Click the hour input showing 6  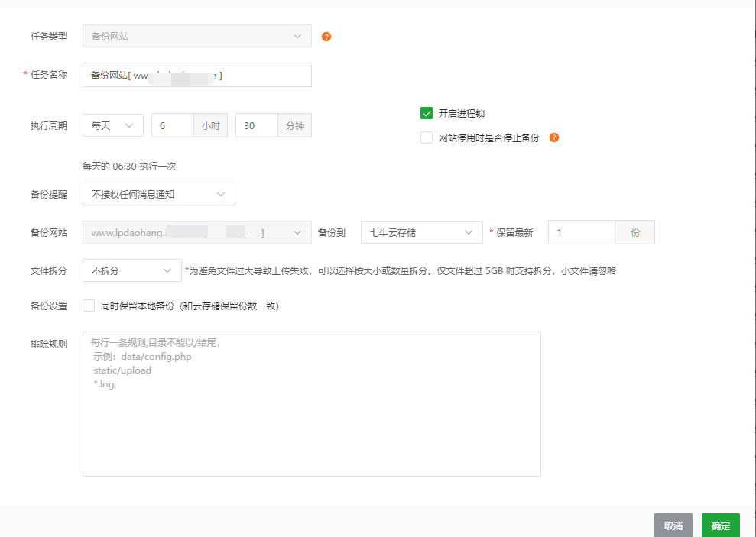173,125
